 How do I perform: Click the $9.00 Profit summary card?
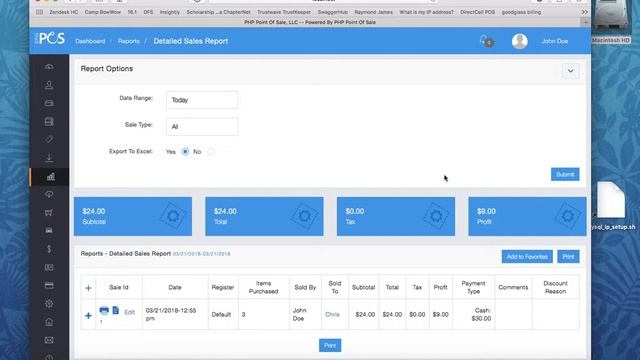pyautogui.click(x=527, y=216)
